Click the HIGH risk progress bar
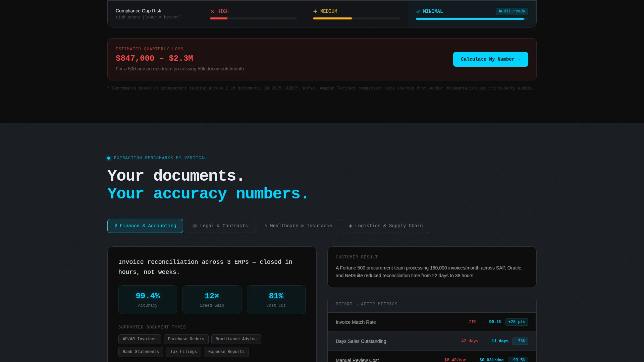 [253, 18]
